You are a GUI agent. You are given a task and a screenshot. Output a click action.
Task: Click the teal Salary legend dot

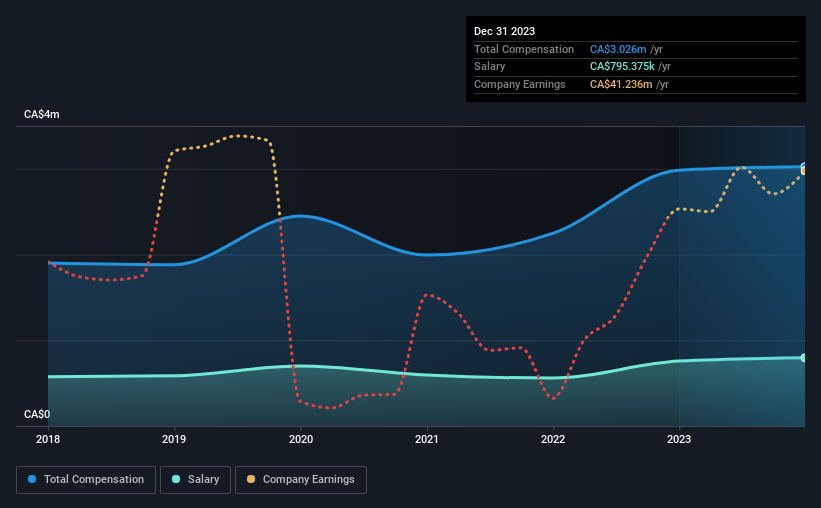click(176, 479)
